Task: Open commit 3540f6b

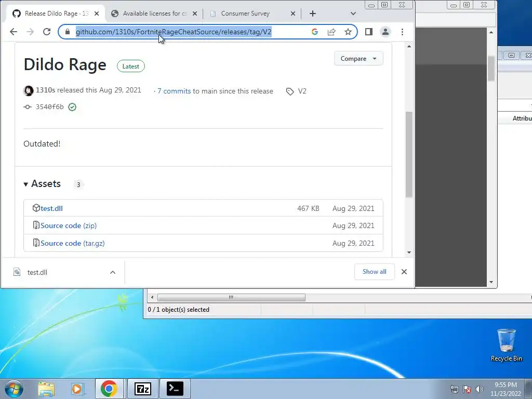Action: click(49, 107)
